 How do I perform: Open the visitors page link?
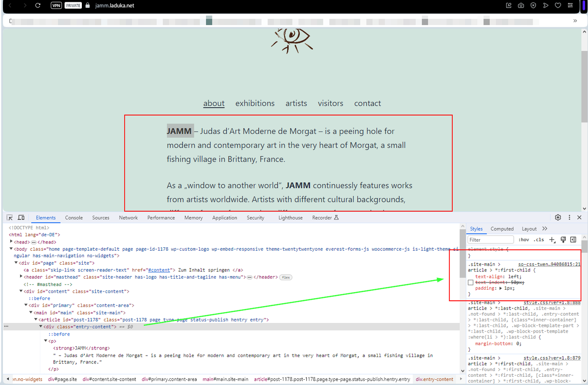click(x=330, y=103)
